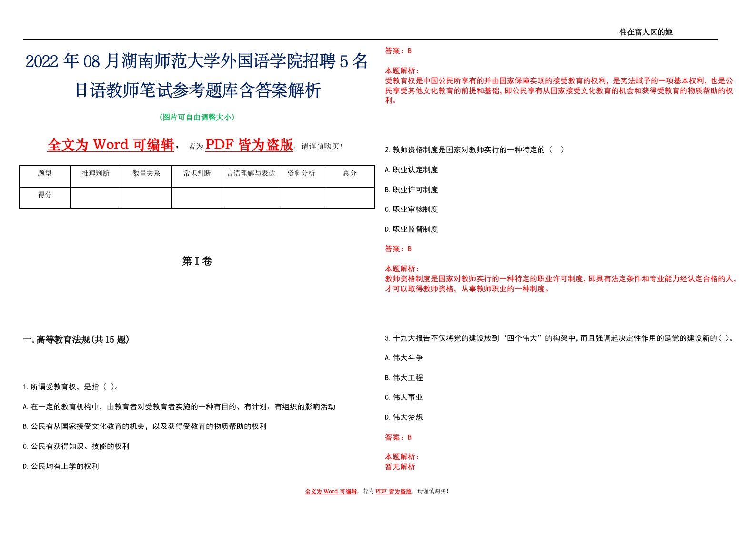The image size is (756, 534).
Task: Click the 暂无解析 text
Action: pyautogui.click(x=400, y=467)
